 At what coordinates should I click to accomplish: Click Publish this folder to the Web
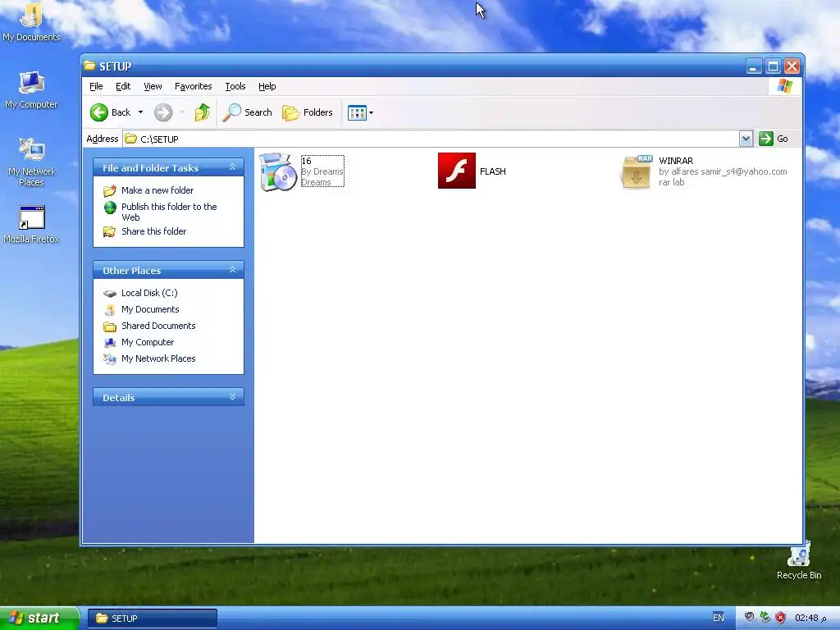pos(169,212)
